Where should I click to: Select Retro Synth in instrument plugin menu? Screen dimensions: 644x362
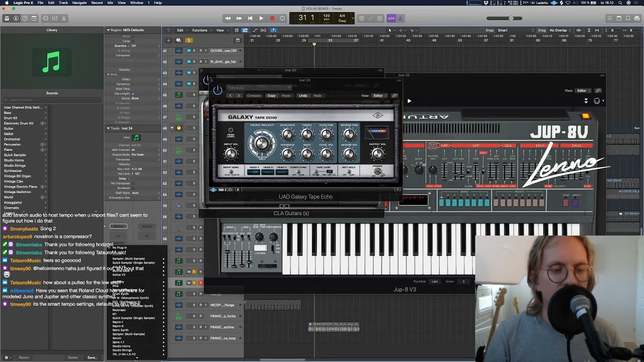[x=121, y=330]
